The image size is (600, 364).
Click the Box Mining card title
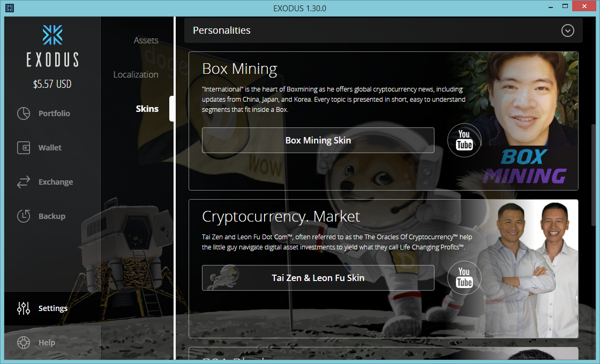(239, 69)
